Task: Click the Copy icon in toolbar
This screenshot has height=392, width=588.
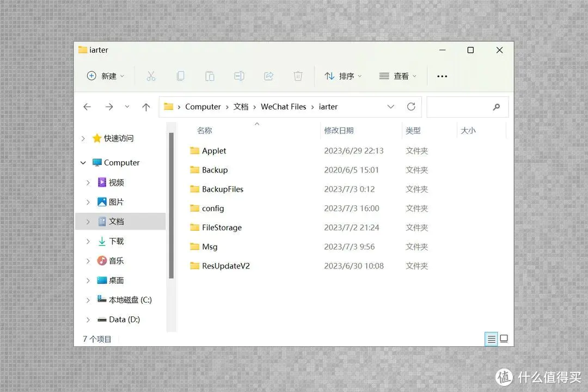Action: pos(180,76)
